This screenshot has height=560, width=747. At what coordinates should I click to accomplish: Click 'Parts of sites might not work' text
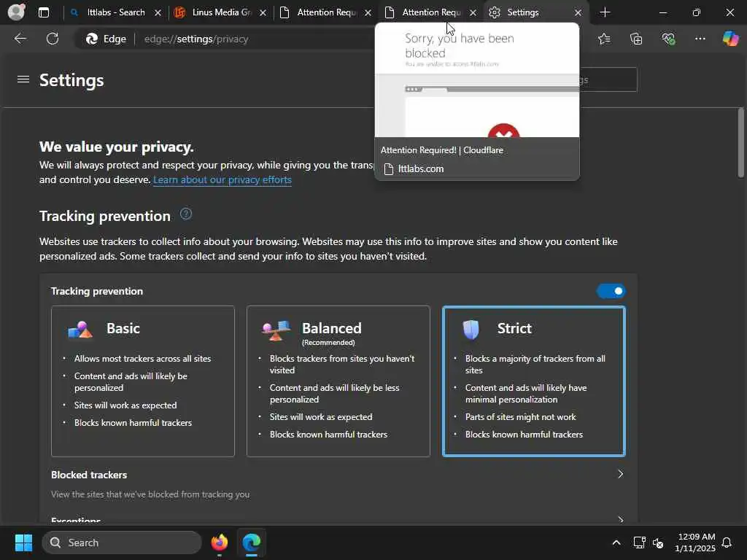[521, 417]
